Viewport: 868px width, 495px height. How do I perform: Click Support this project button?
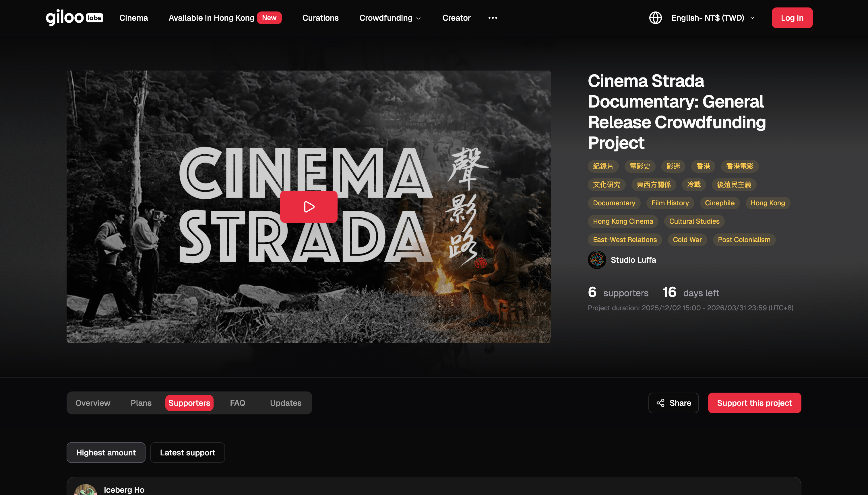754,403
